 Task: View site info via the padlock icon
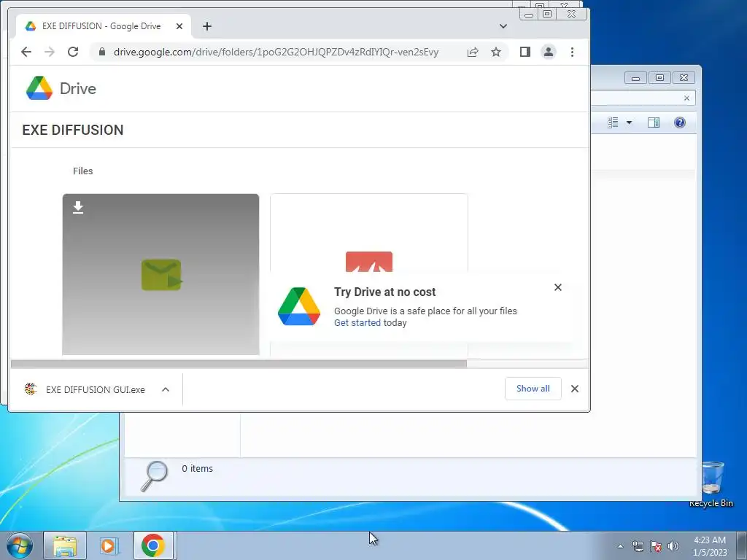coord(102,52)
